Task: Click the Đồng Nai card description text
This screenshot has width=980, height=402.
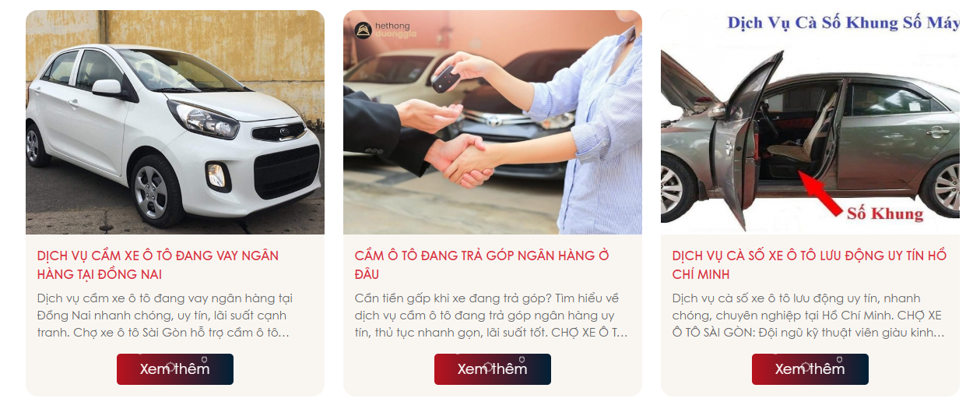Action: point(165,316)
